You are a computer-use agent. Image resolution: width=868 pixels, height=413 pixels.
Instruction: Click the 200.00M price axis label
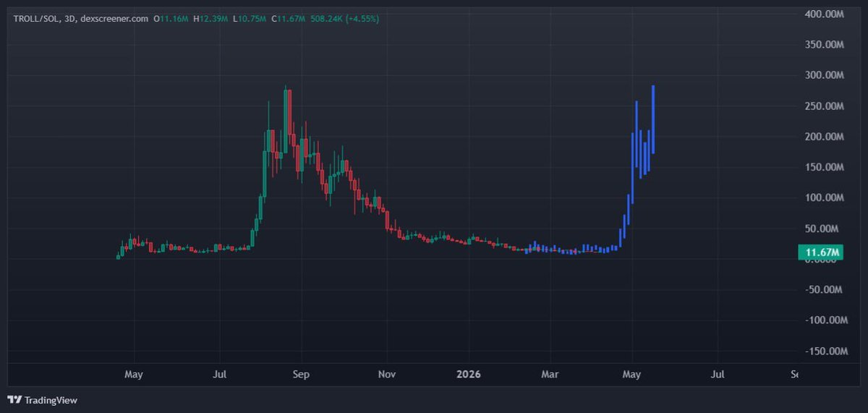(x=824, y=137)
